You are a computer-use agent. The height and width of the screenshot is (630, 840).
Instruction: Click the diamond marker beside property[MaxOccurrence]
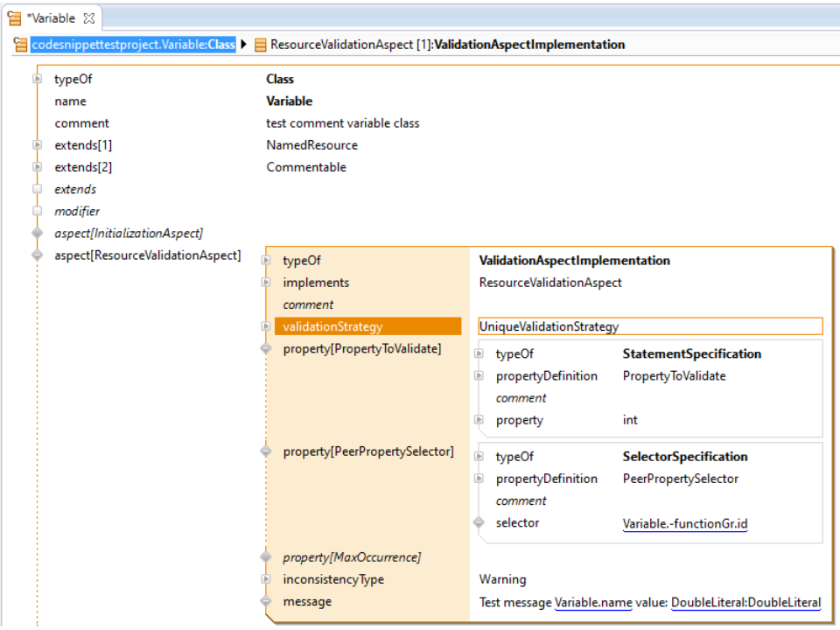pos(266,557)
